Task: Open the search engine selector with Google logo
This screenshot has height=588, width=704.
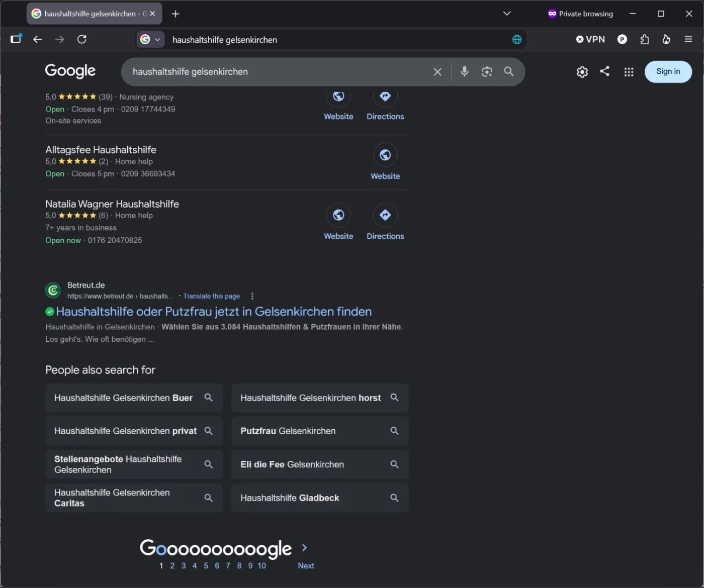Action: click(x=150, y=39)
